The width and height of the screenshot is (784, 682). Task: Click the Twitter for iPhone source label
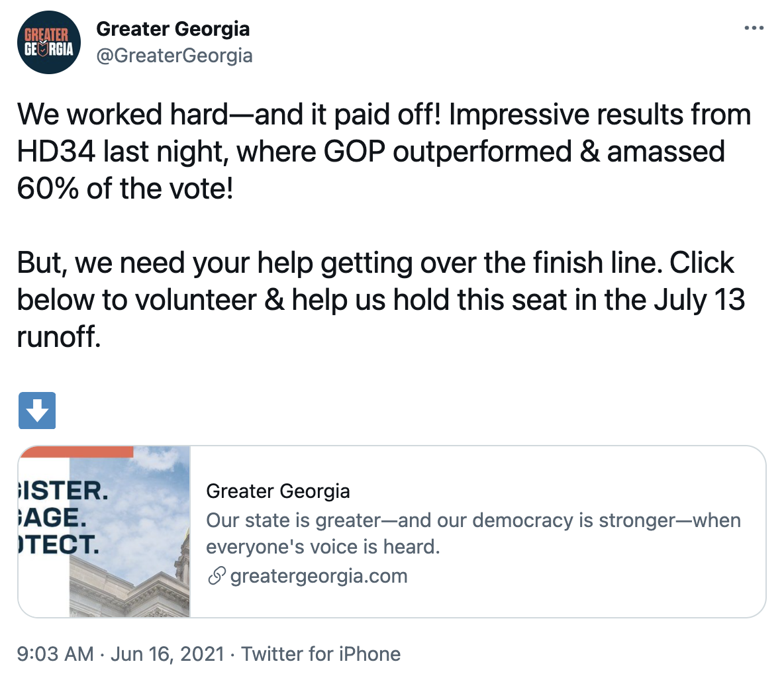(x=320, y=654)
